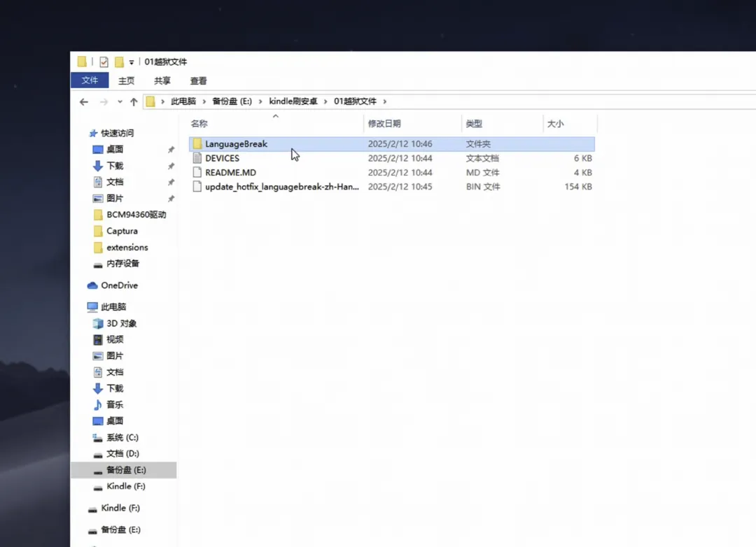Select OneDrive in the navigation pane
Screen dimensions: 756x547
coord(119,285)
